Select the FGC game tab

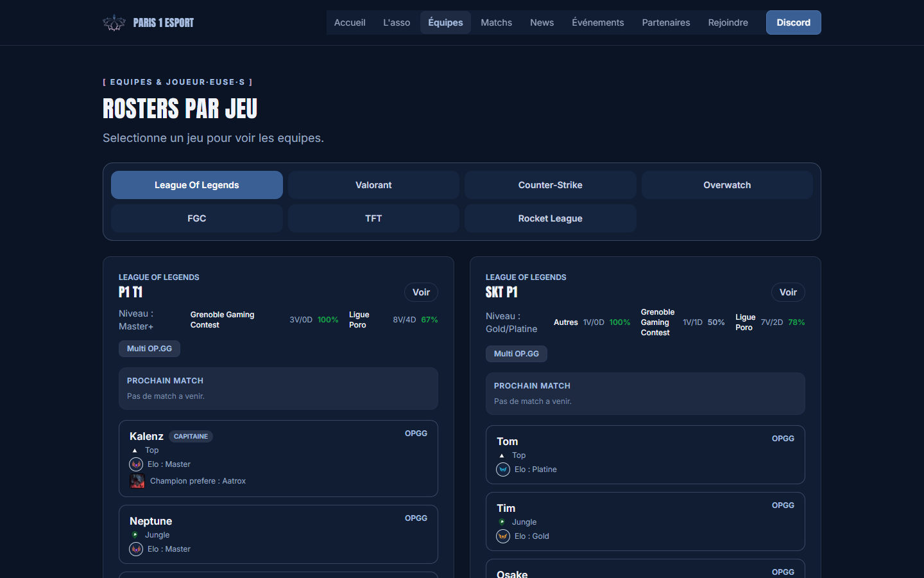click(197, 218)
